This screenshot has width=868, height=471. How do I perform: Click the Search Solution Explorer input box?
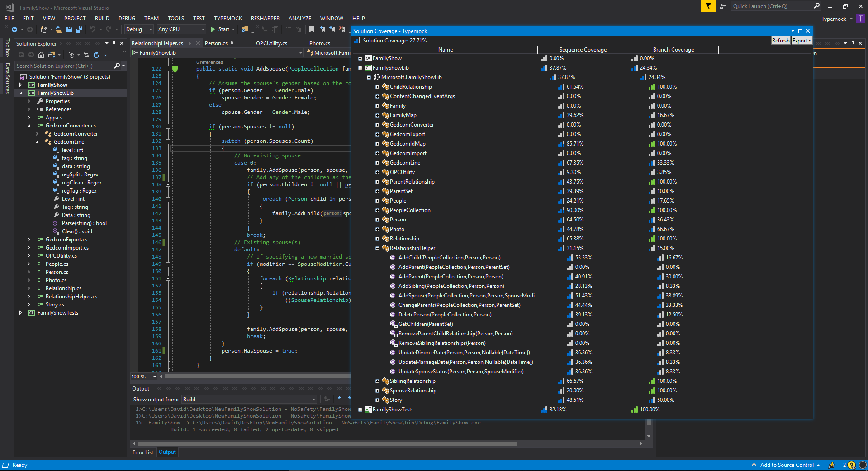tap(64, 66)
